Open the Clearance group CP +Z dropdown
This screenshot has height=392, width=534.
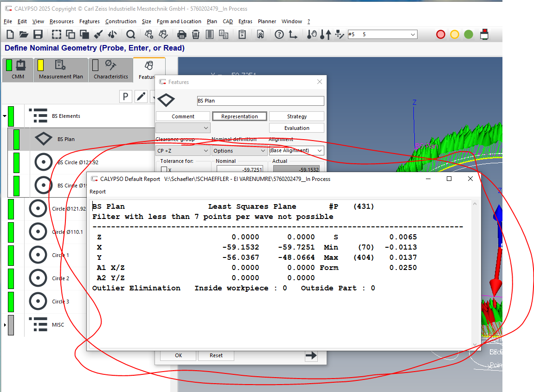pos(183,151)
